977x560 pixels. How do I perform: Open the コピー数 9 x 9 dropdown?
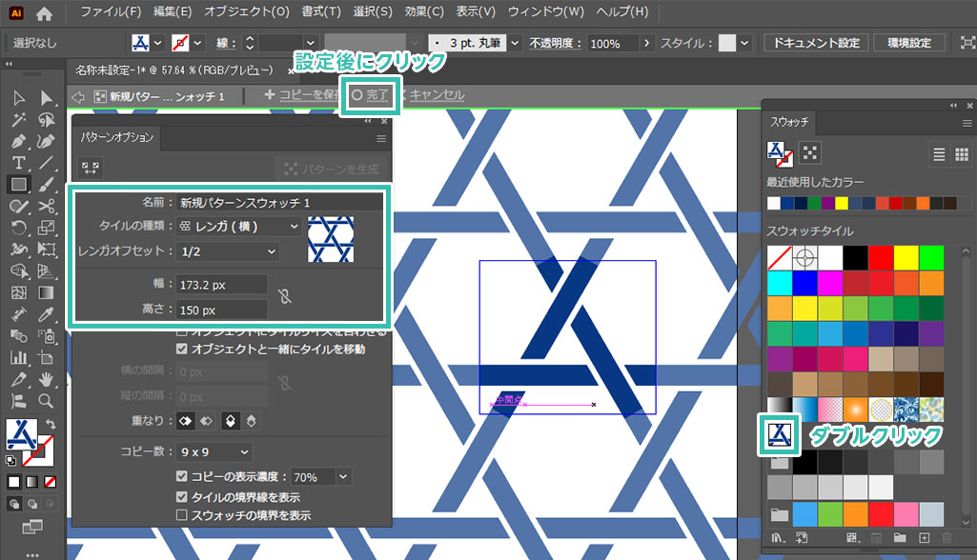[x=214, y=451]
